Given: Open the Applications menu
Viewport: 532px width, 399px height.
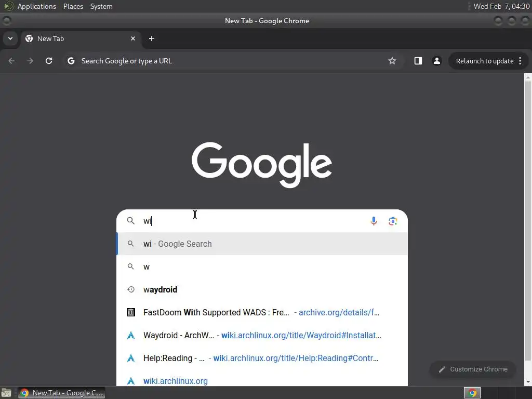Looking at the screenshot, I should click(x=37, y=6).
